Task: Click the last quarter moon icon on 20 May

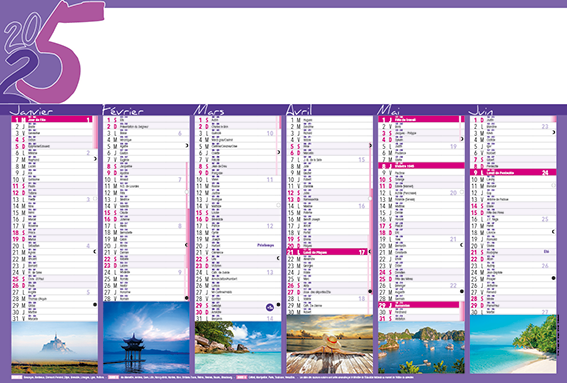Action: pos(462,245)
